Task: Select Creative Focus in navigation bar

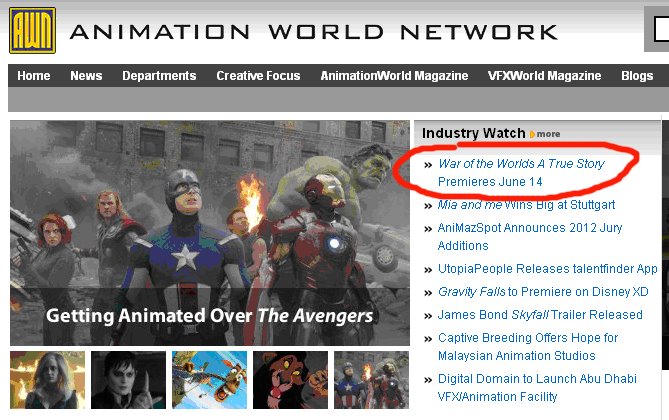Action: point(258,76)
